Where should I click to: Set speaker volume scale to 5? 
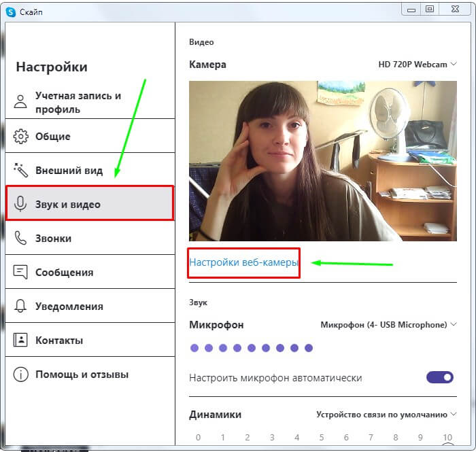322,438
